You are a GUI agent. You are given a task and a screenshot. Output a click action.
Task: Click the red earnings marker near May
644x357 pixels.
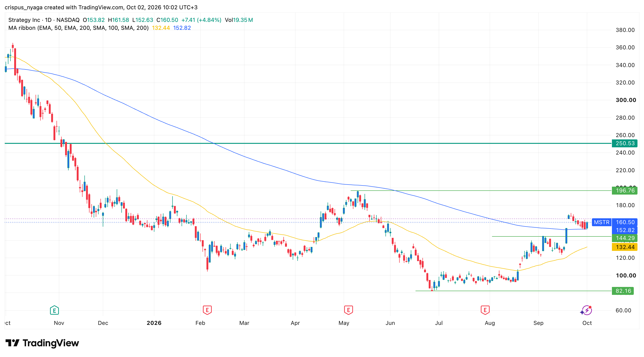click(348, 310)
